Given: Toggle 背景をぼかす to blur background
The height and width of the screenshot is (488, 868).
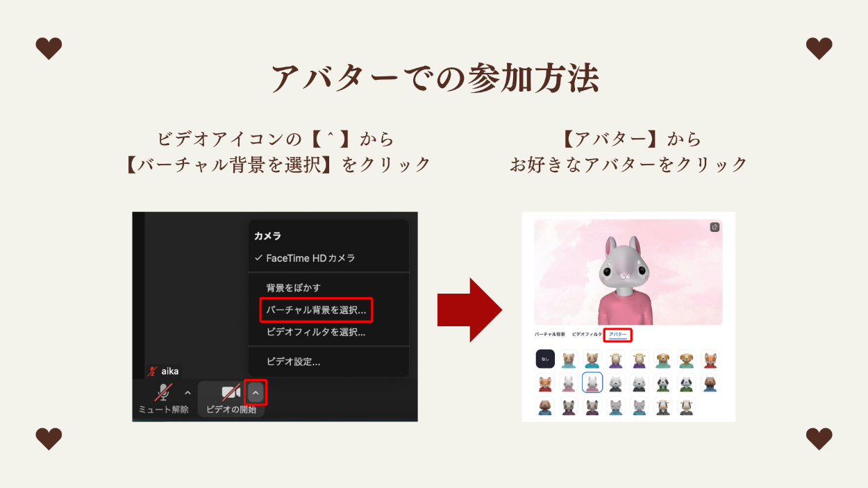Looking at the screenshot, I should coord(293,287).
